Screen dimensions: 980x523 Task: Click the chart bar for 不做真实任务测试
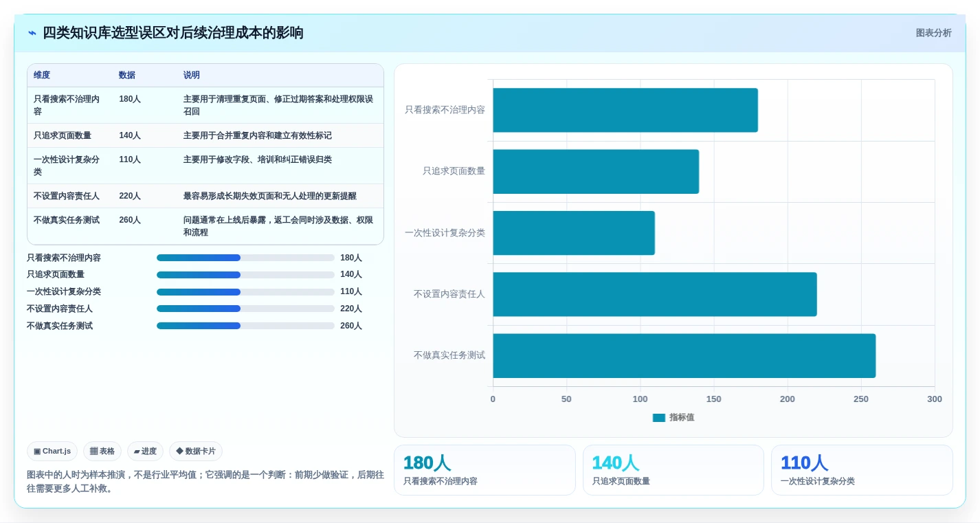[x=684, y=355]
